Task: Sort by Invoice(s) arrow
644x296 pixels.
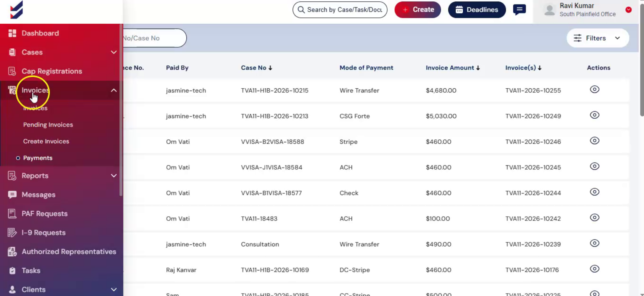Action: point(540,68)
